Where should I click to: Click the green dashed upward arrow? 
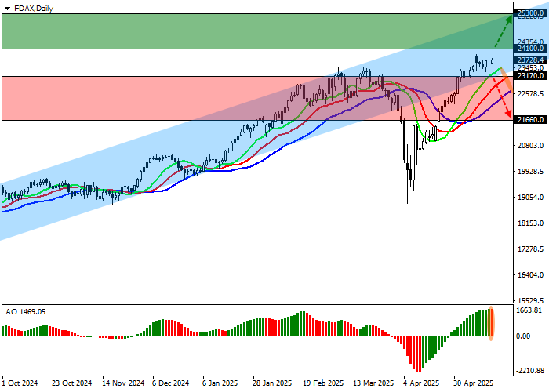click(x=502, y=33)
